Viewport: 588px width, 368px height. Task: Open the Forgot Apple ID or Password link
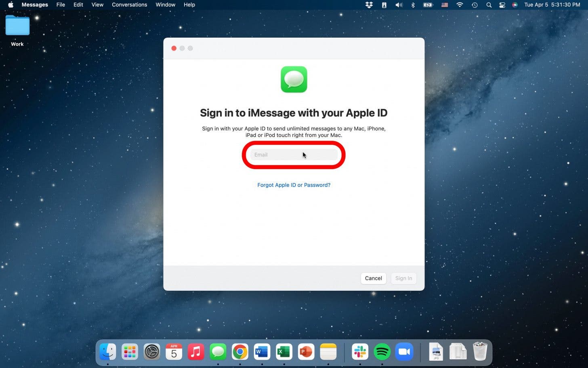[294, 185]
